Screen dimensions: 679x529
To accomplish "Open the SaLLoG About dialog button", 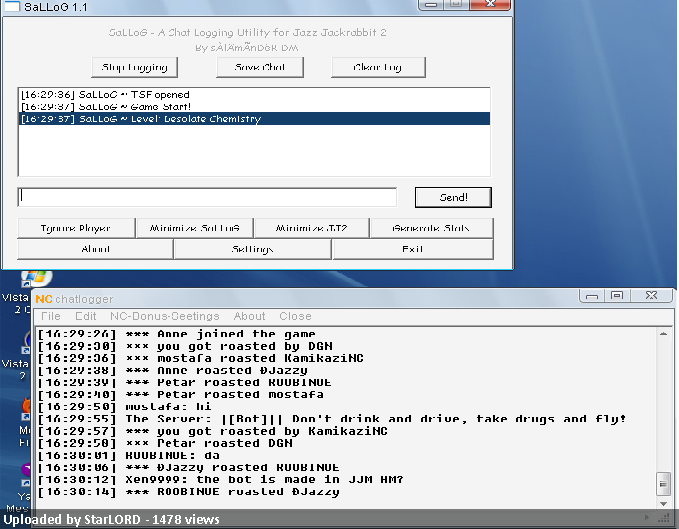I will point(95,249).
